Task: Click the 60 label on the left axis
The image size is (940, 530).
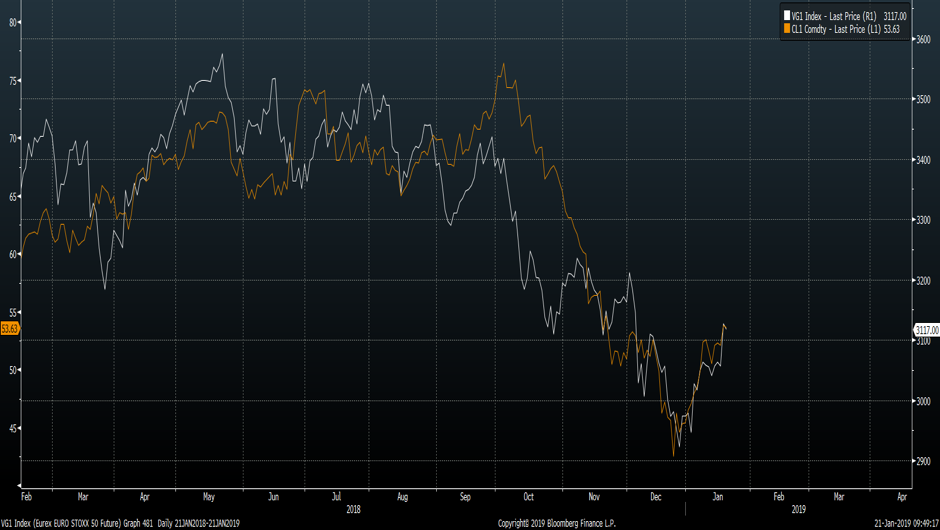Action: point(13,254)
